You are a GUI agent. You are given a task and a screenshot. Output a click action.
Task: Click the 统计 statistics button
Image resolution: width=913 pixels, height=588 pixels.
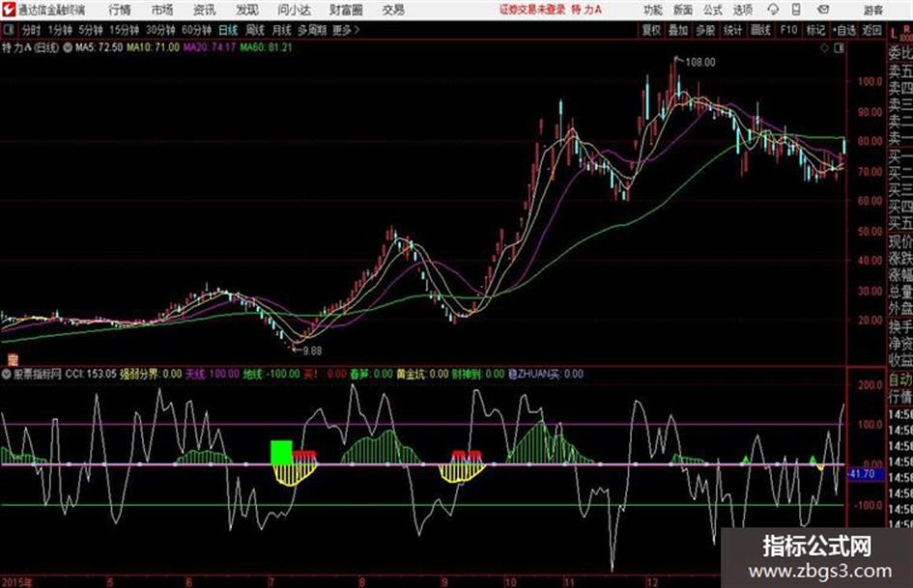[733, 30]
